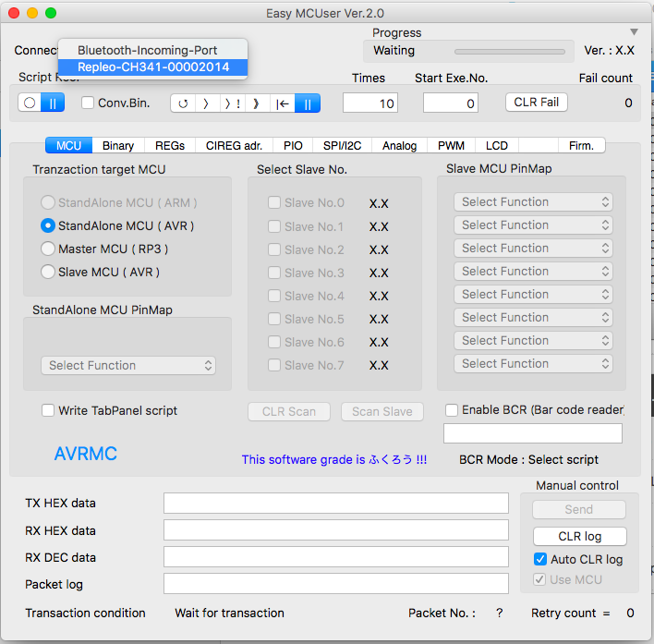
Task: Select StandAlone MCU ( ARM ) radio button
Action: tap(48, 202)
